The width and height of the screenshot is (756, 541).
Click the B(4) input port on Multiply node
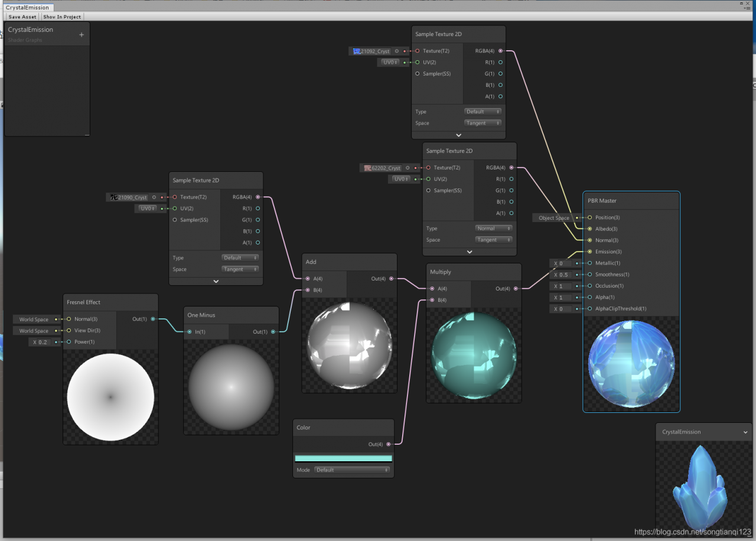(x=432, y=300)
